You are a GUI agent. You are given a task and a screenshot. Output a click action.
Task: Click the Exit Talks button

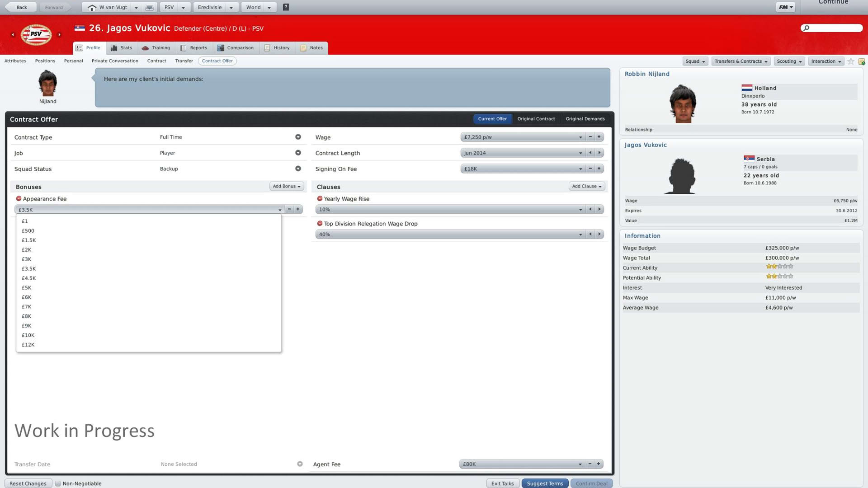tap(503, 483)
